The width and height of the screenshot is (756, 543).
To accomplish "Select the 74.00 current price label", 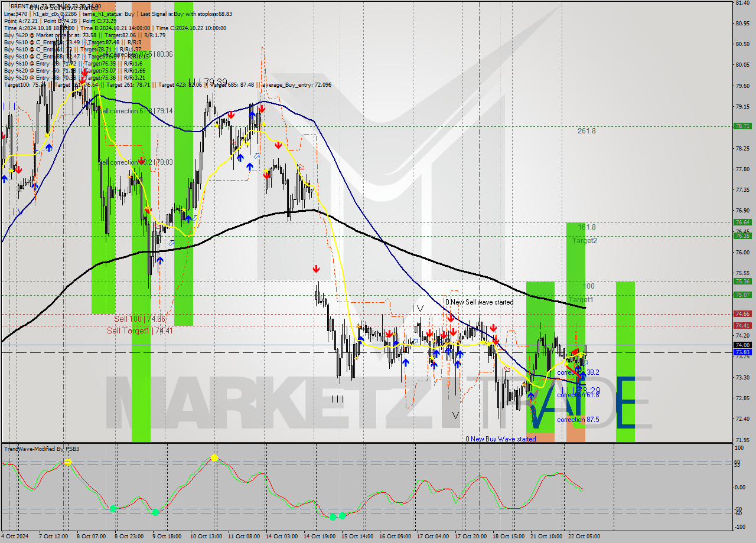I will click(x=742, y=345).
